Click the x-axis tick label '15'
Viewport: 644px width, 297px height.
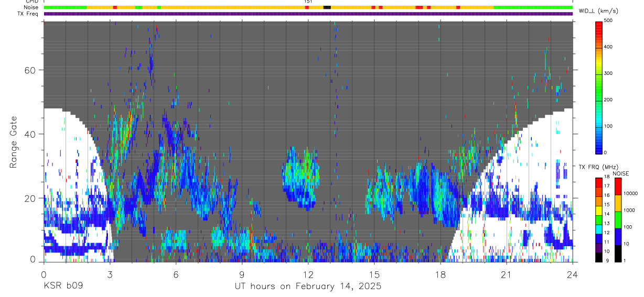(374, 274)
